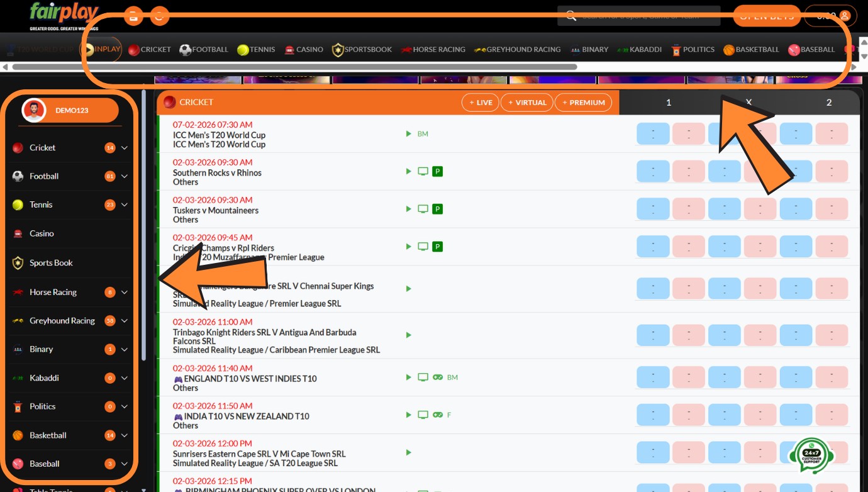Click the refresh balance icon

[160, 16]
